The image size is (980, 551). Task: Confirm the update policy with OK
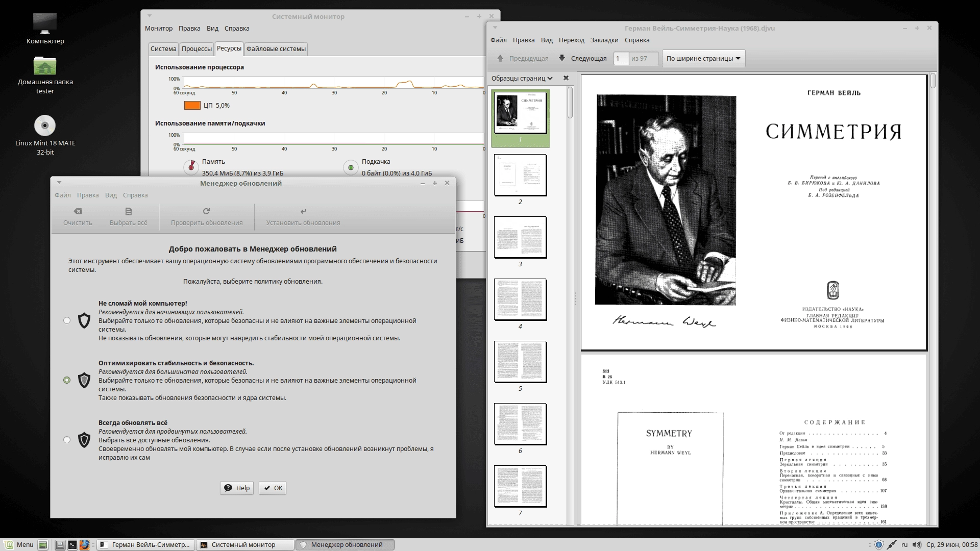pyautogui.click(x=273, y=488)
